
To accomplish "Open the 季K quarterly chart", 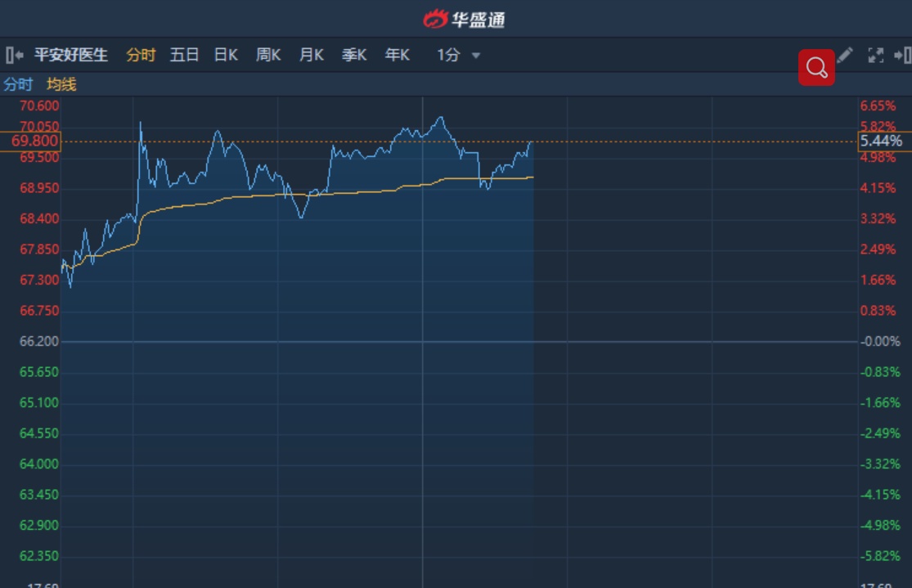I will (x=353, y=56).
